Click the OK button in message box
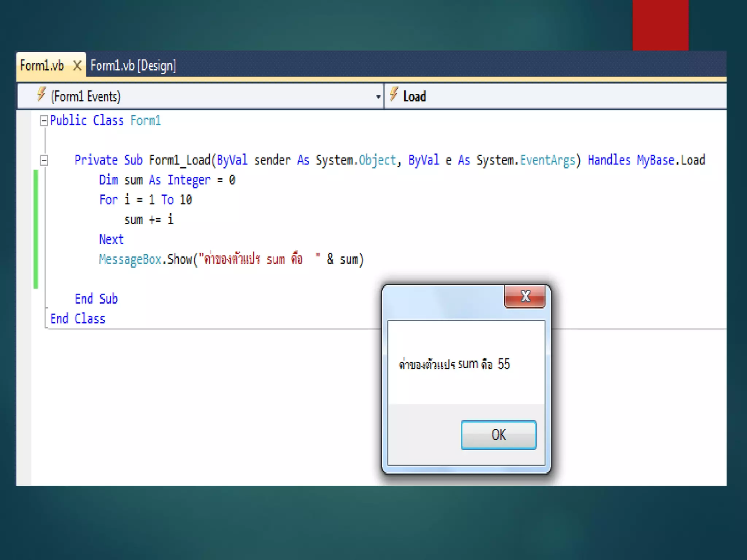Viewport: 747px width, 560px height. click(498, 435)
